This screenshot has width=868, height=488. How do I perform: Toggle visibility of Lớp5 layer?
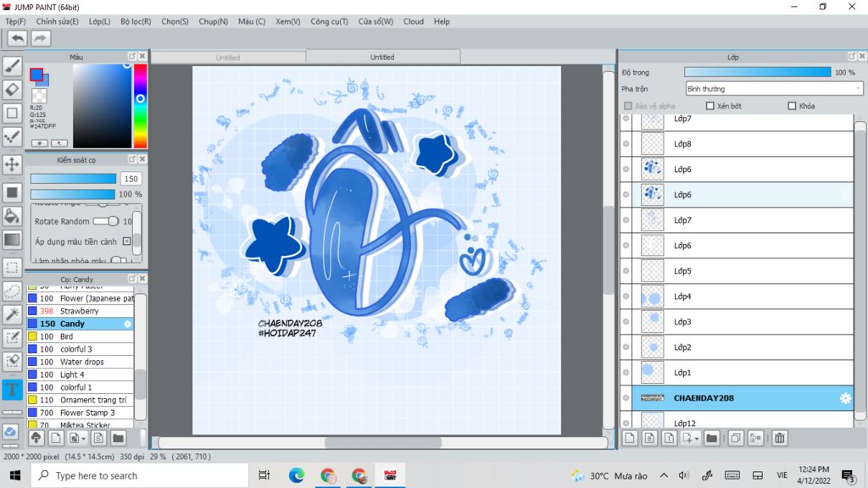tap(626, 271)
